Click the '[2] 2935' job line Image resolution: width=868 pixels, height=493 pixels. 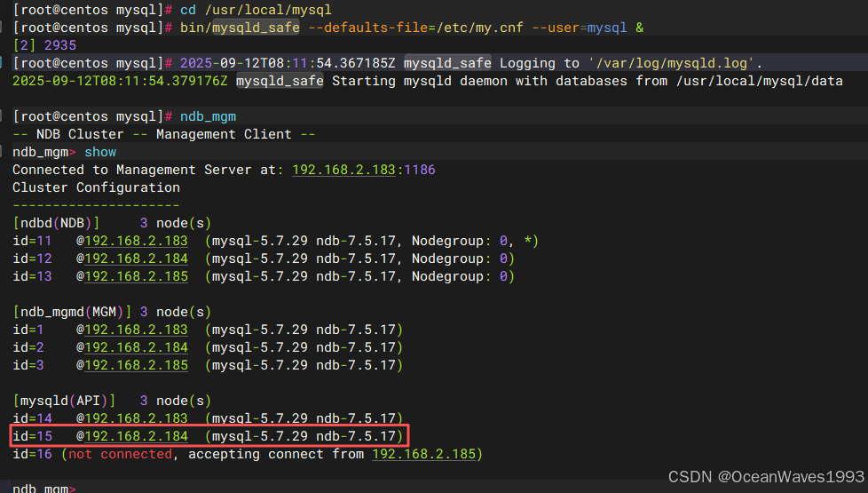pos(44,45)
